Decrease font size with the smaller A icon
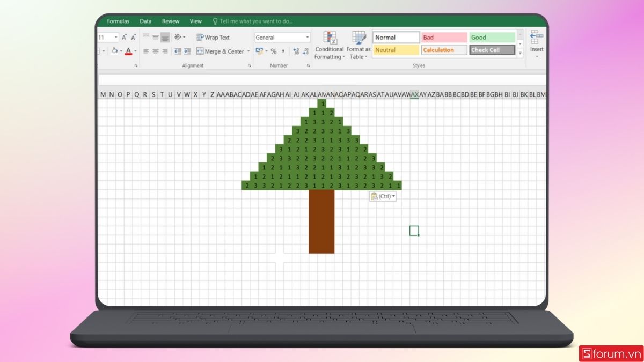Viewport: 644px width, 362px height. (x=133, y=38)
